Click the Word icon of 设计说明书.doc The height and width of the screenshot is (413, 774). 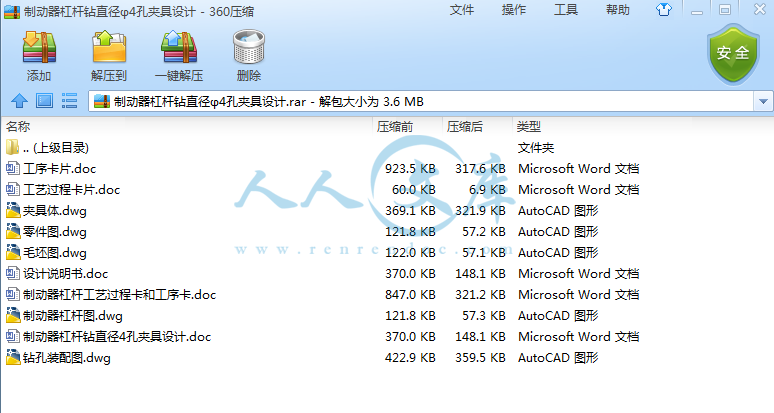click(x=12, y=273)
